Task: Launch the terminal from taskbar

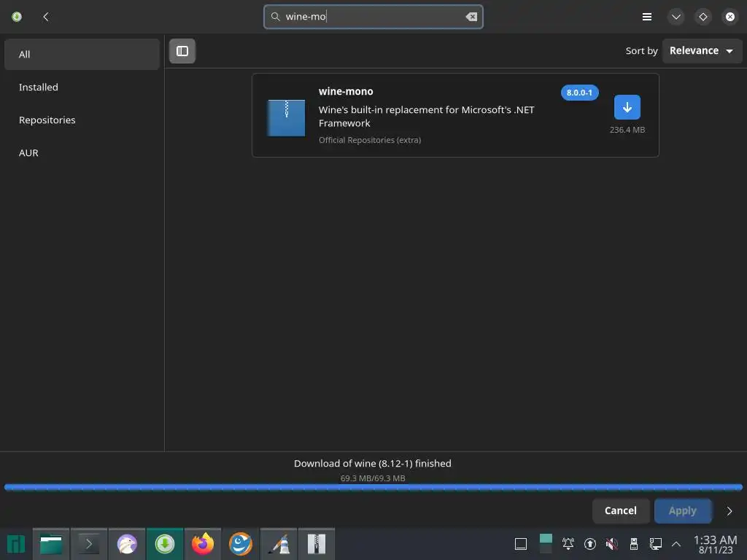Action: (x=88, y=544)
